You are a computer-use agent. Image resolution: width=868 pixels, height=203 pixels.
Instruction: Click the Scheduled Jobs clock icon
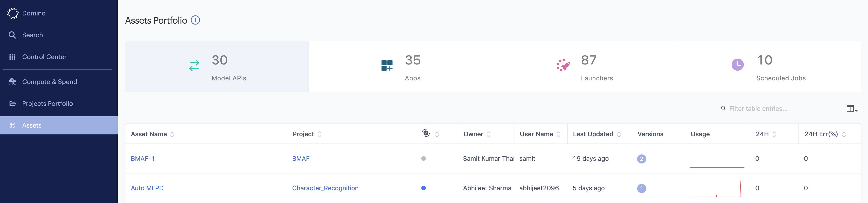738,65
